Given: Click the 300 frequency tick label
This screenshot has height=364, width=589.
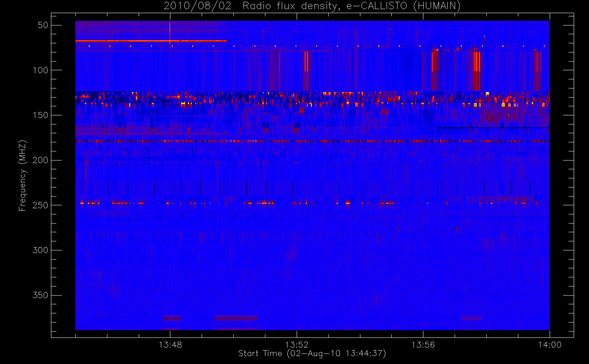Looking at the screenshot, I should tap(40, 250).
